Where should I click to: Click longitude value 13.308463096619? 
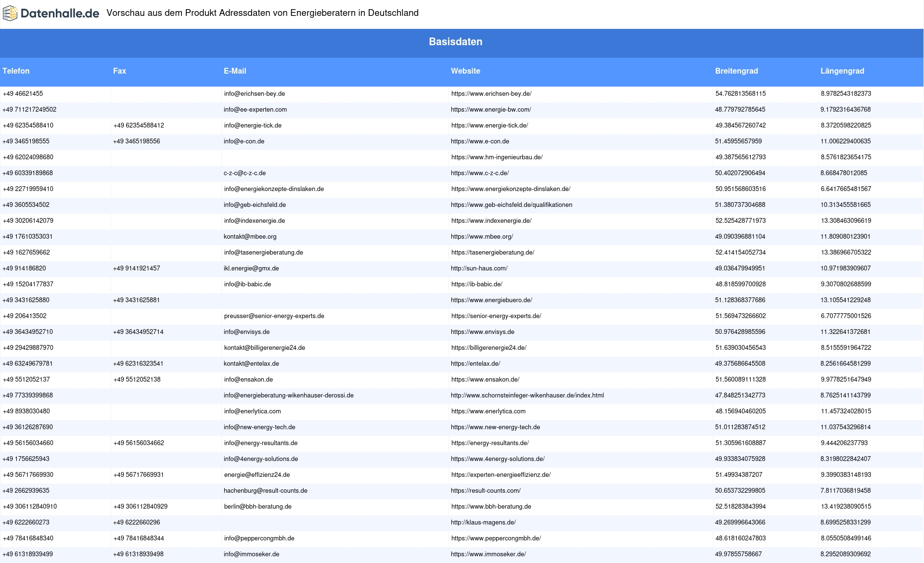point(846,221)
